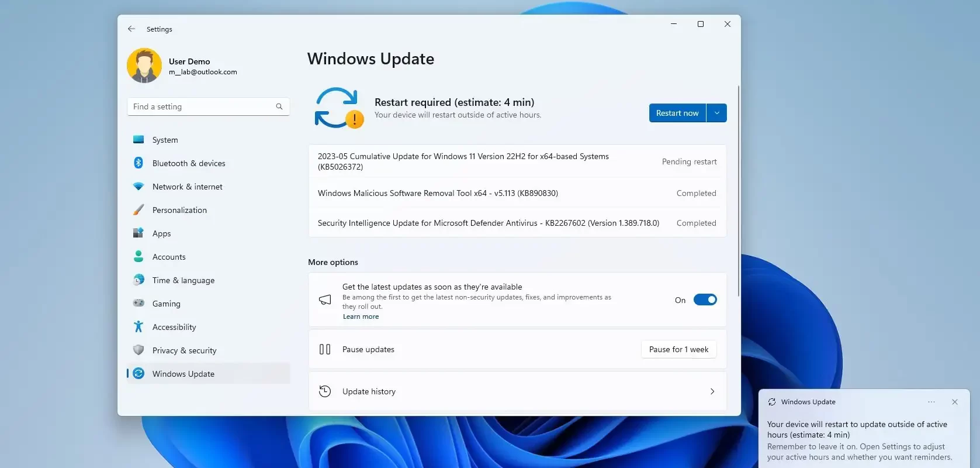
Task: Click the Pause updates label
Action: pyautogui.click(x=368, y=349)
